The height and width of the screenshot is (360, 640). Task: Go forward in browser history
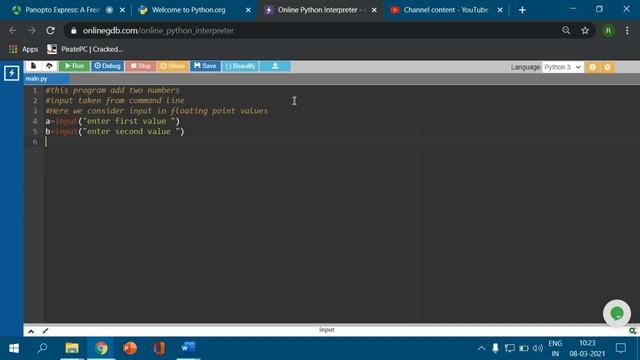[x=31, y=31]
